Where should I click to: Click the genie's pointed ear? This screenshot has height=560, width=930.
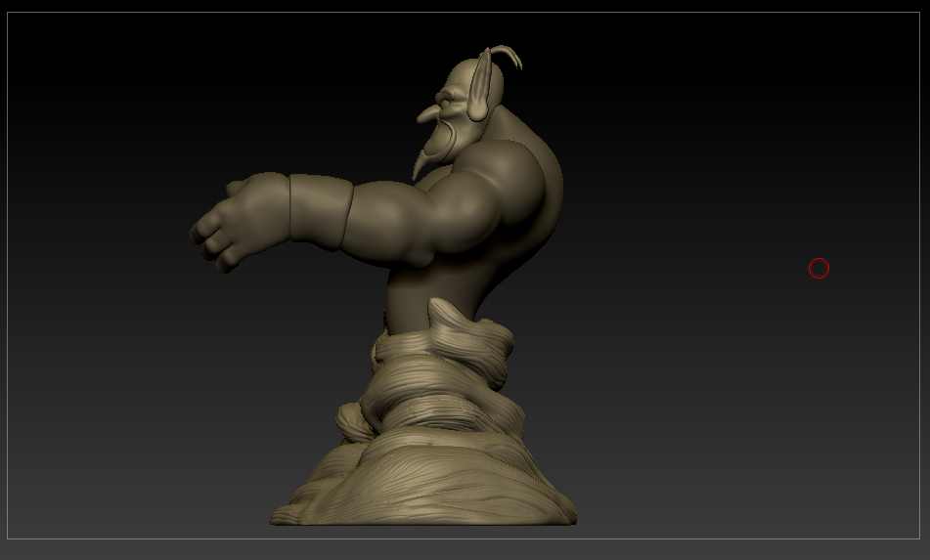point(481,86)
